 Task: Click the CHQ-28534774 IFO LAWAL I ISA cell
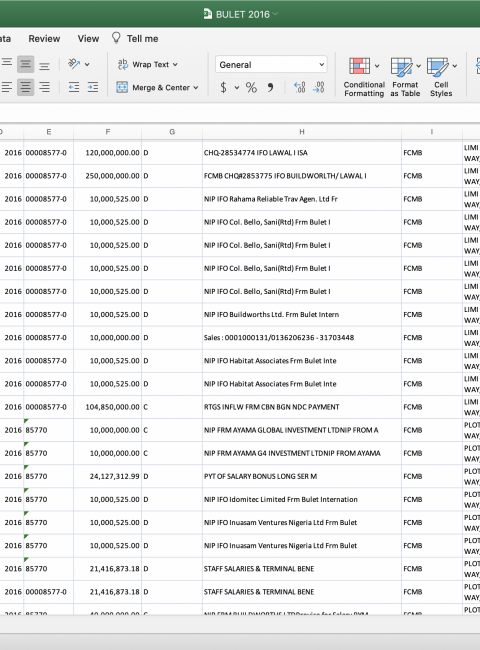302,153
